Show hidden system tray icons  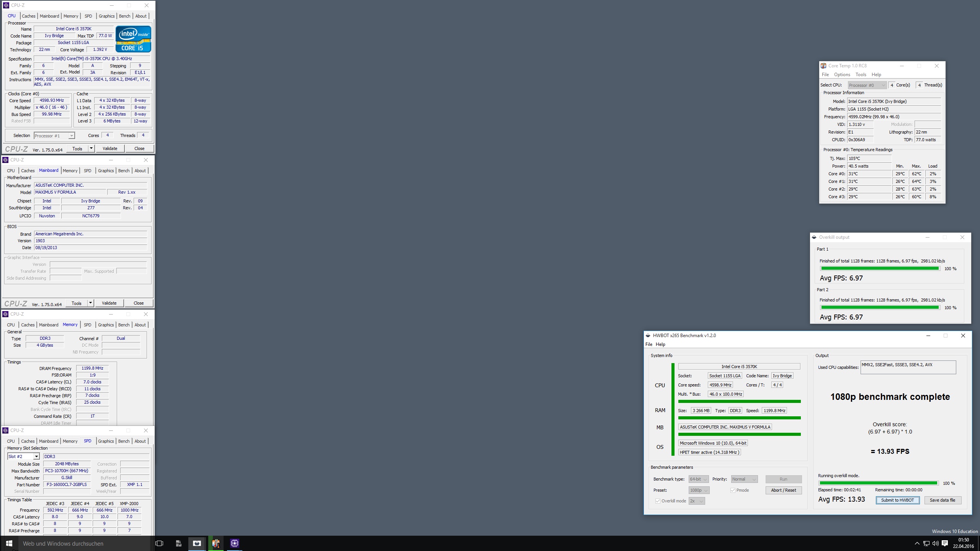[917, 543]
